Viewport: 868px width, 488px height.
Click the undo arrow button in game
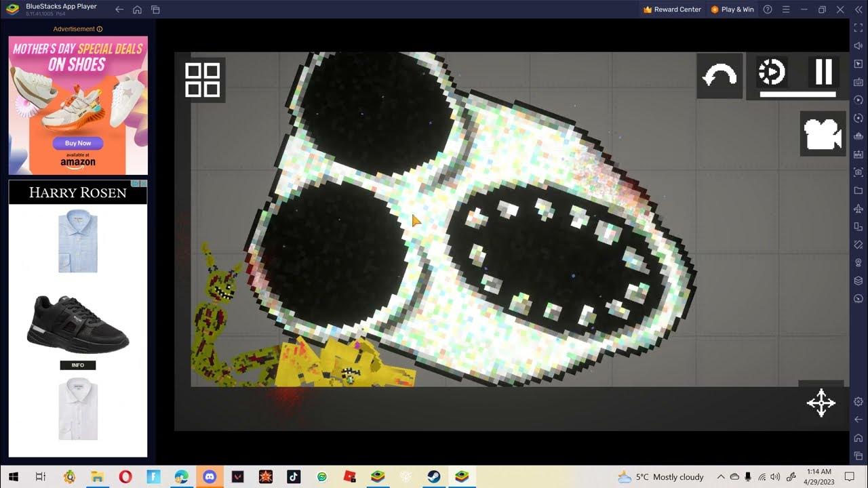(719, 76)
